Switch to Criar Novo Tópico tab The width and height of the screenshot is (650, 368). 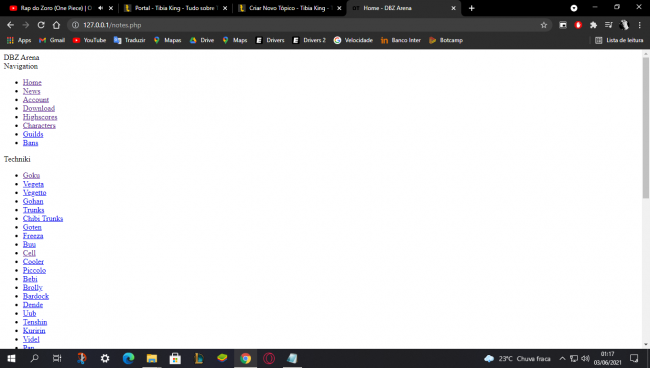point(290,8)
